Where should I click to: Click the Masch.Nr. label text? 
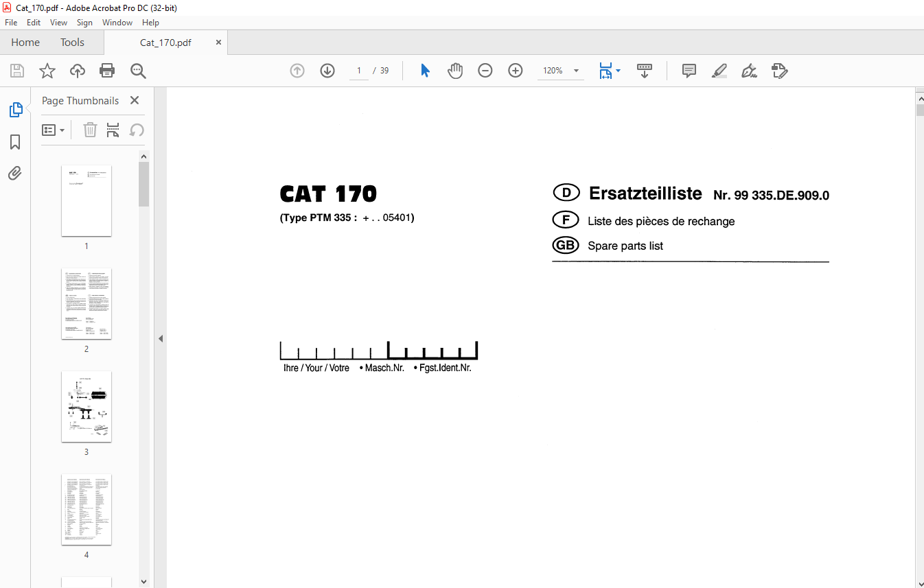[384, 368]
